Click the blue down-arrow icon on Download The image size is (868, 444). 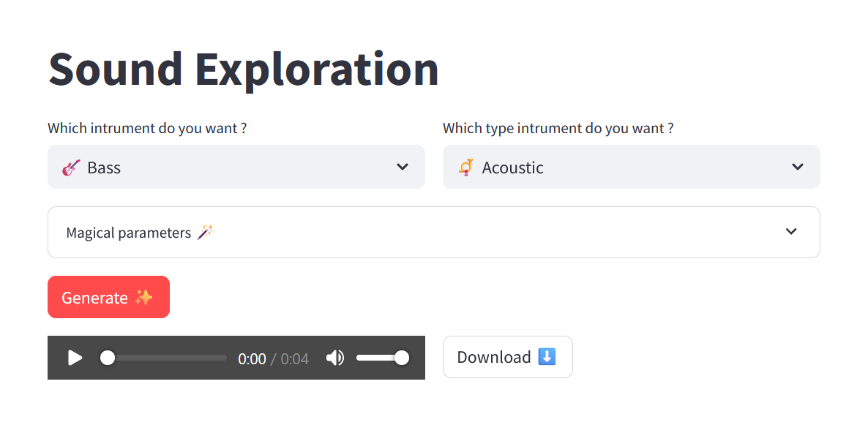point(547,357)
